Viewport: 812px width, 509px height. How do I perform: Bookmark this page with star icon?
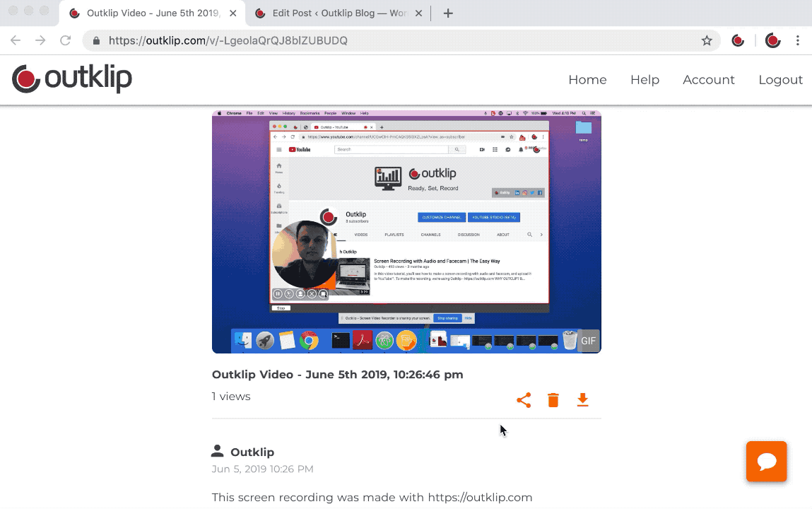(x=707, y=40)
